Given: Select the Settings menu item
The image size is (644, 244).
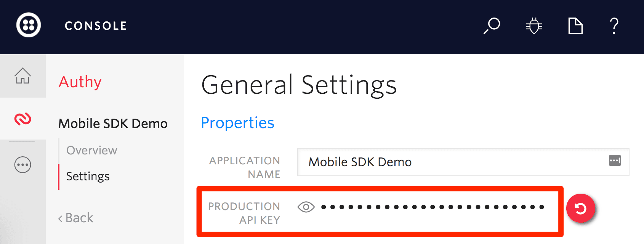Looking at the screenshot, I should [88, 176].
